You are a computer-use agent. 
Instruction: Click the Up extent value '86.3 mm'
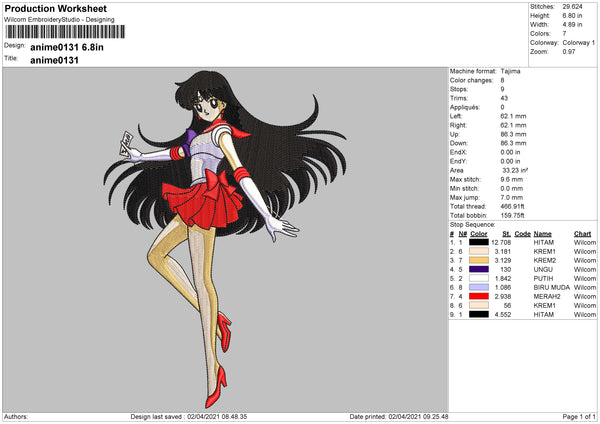(x=513, y=134)
